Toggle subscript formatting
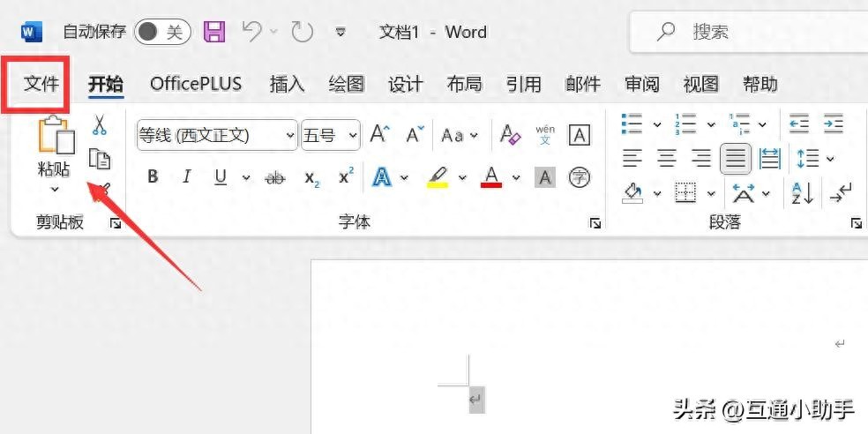This screenshot has width=868, height=434. point(312,177)
